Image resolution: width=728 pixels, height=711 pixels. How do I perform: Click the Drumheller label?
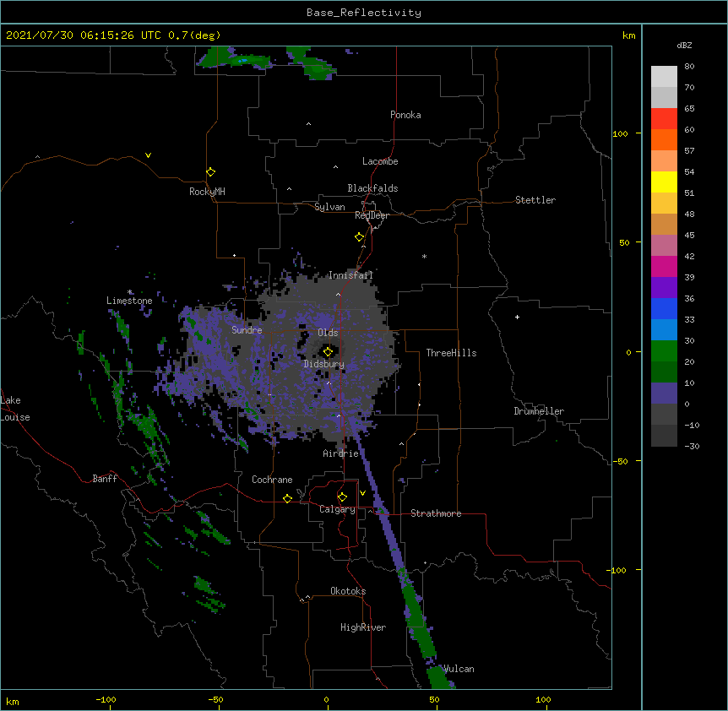pos(539,411)
